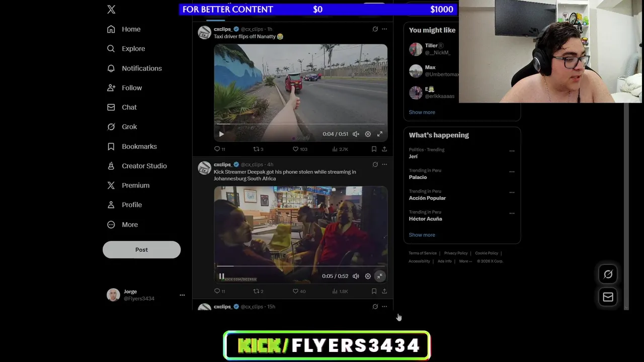Open more options for Jerí trend
The width and height of the screenshot is (644, 362).
coord(512,151)
